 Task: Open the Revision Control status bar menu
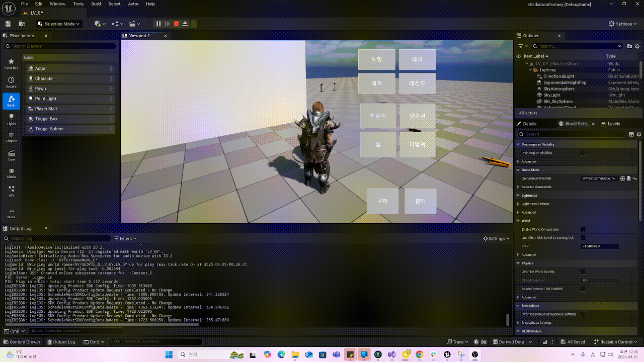616,342
